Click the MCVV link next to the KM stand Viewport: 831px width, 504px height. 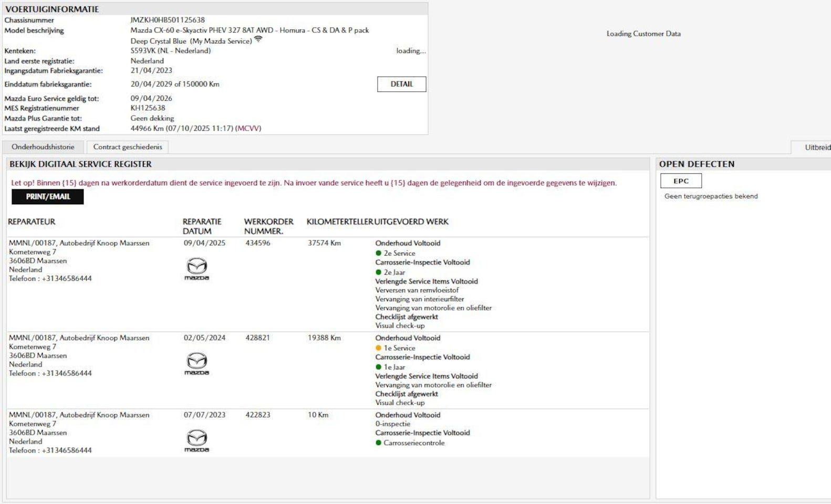click(x=248, y=128)
